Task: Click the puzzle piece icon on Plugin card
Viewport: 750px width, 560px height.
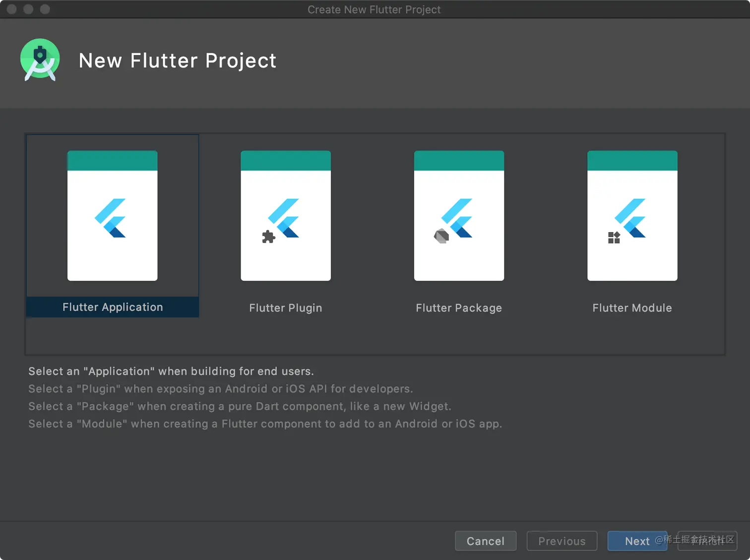Action: point(268,237)
